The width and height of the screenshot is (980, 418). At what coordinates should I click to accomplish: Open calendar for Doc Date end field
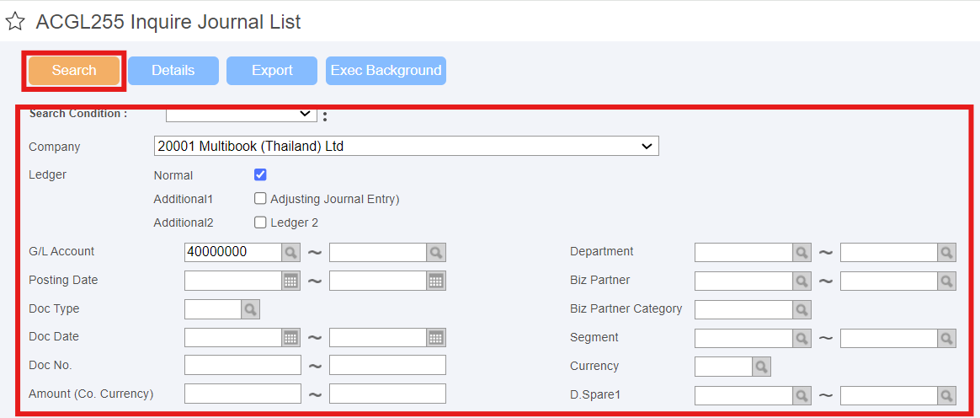pos(436,337)
